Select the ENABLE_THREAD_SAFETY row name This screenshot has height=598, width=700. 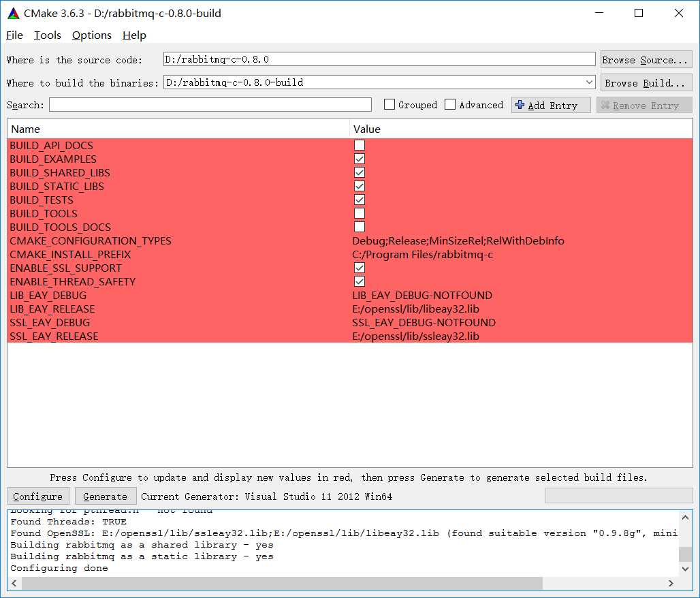73,282
